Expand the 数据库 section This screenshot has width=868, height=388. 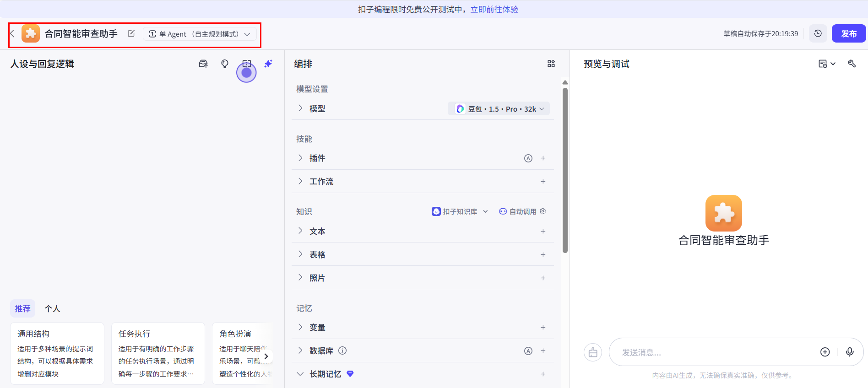click(300, 350)
